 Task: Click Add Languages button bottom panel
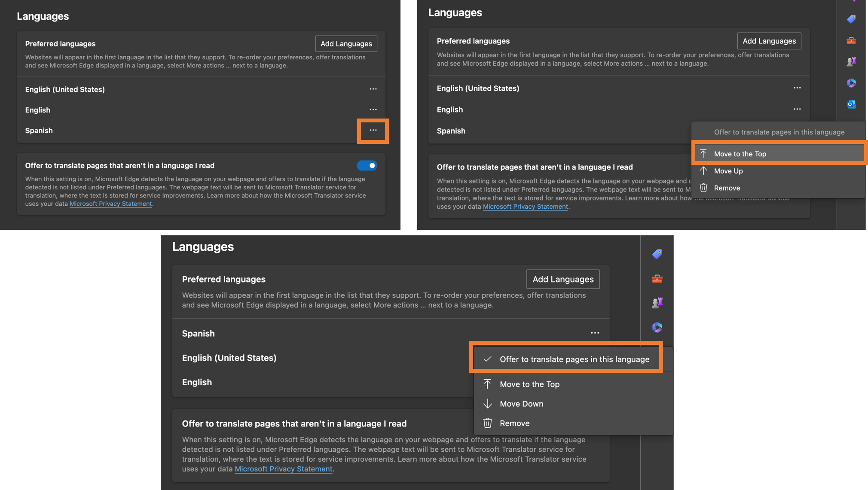coord(563,279)
